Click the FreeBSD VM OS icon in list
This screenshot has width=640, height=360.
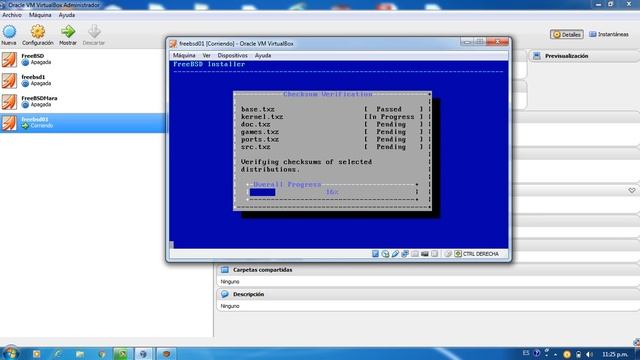(x=9, y=60)
